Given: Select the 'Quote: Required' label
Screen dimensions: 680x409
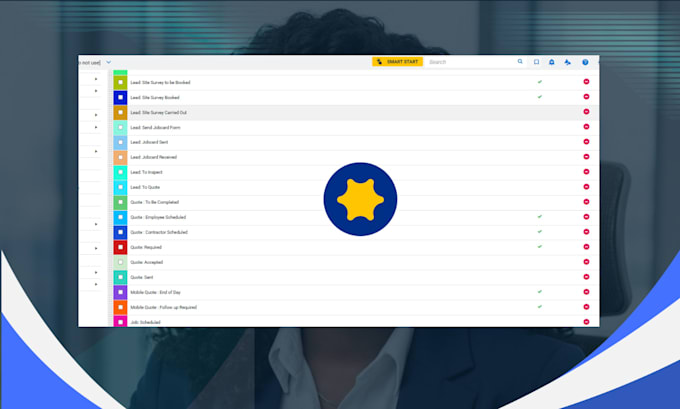Looking at the screenshot, I should coord(146,247).
